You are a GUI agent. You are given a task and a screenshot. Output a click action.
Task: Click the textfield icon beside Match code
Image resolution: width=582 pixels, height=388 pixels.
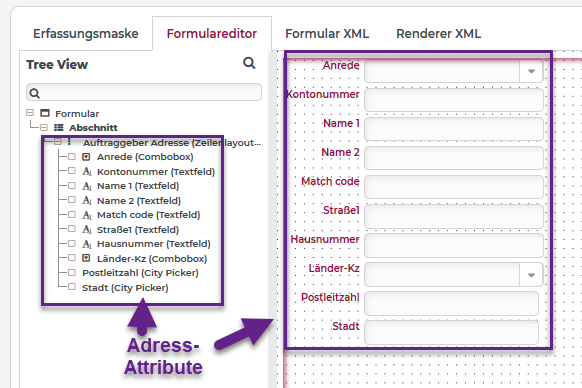87,215
